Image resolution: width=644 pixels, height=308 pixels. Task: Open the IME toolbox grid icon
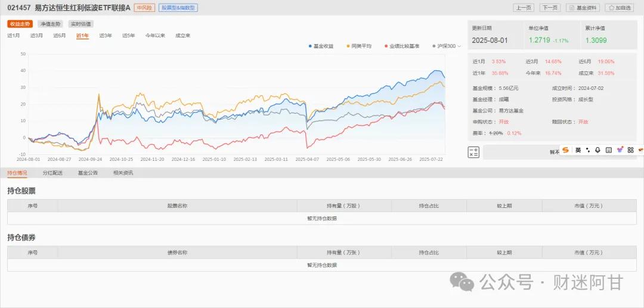click(630, 150)
